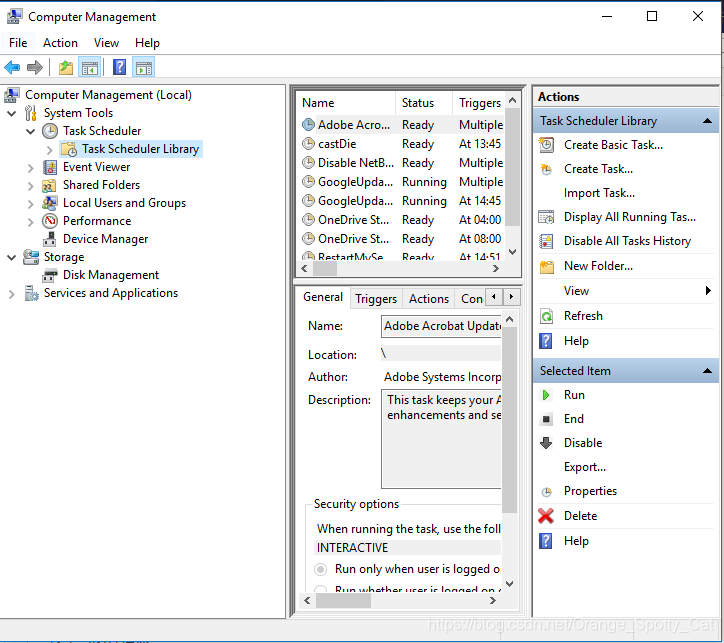
Task: Click the Back arrow toolbar icon
Action: click(x=12, y=68)
